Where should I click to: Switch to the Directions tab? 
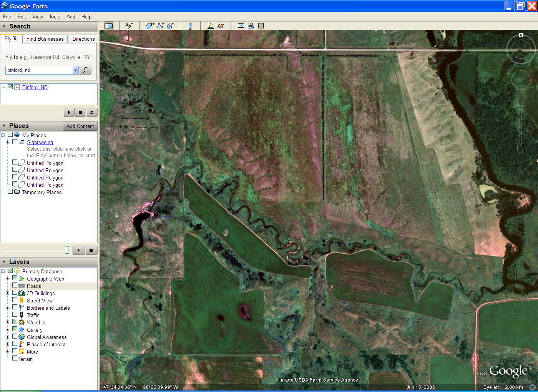click(x=83, y=39)
